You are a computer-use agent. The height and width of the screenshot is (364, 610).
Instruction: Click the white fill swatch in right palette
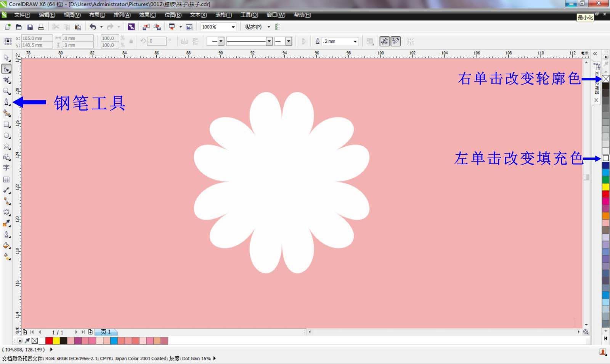click(605, 157)
